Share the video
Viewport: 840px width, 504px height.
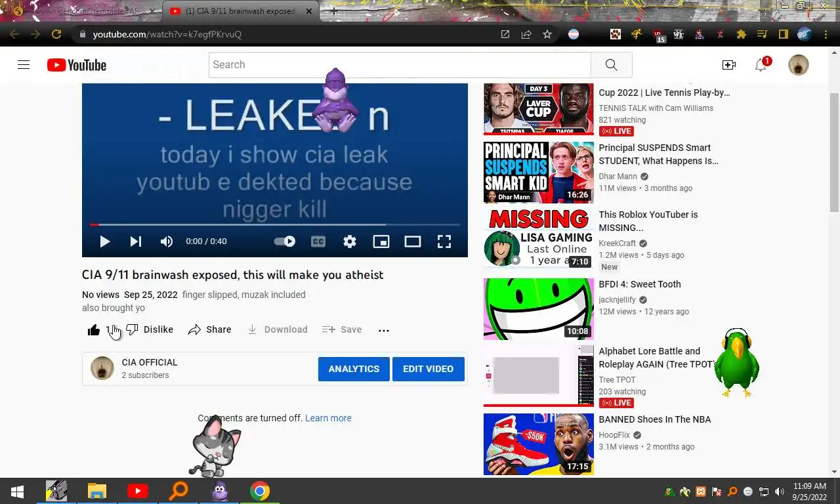click(209, 330)
